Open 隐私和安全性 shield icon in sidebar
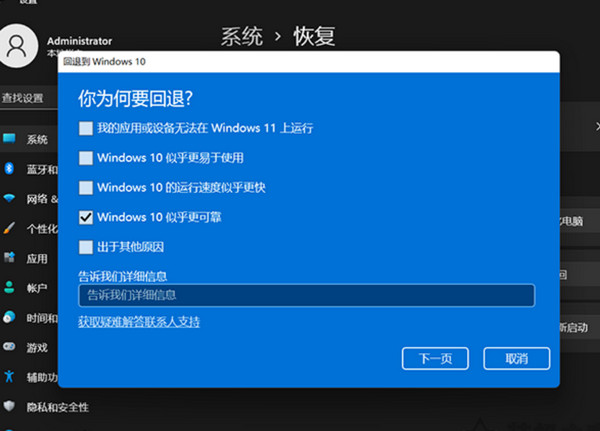 (x=9, y=406)
